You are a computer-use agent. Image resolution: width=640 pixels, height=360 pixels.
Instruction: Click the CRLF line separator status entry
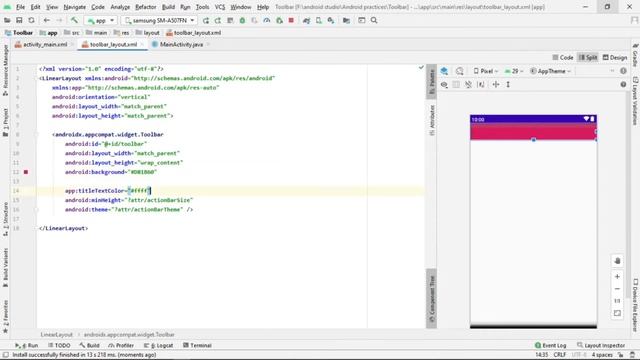[x=560, y=355]
